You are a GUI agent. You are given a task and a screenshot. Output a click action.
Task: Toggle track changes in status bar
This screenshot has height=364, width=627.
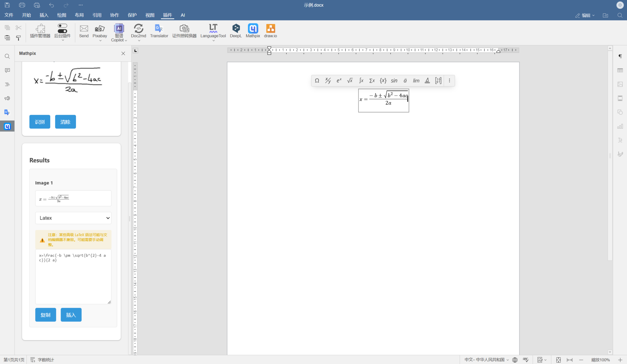pos(540,360)
